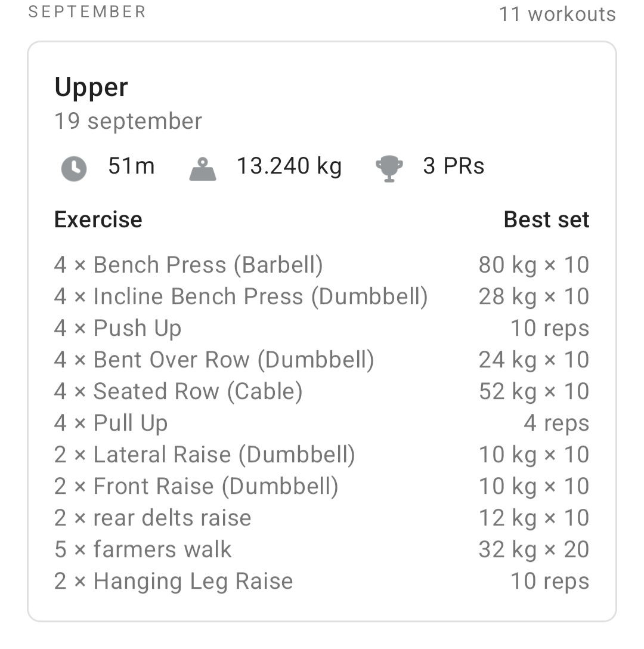Open Incline Bench Press (Dumbbell) row
The height and width of the screenshot is (649, 644).
[241, 296]
